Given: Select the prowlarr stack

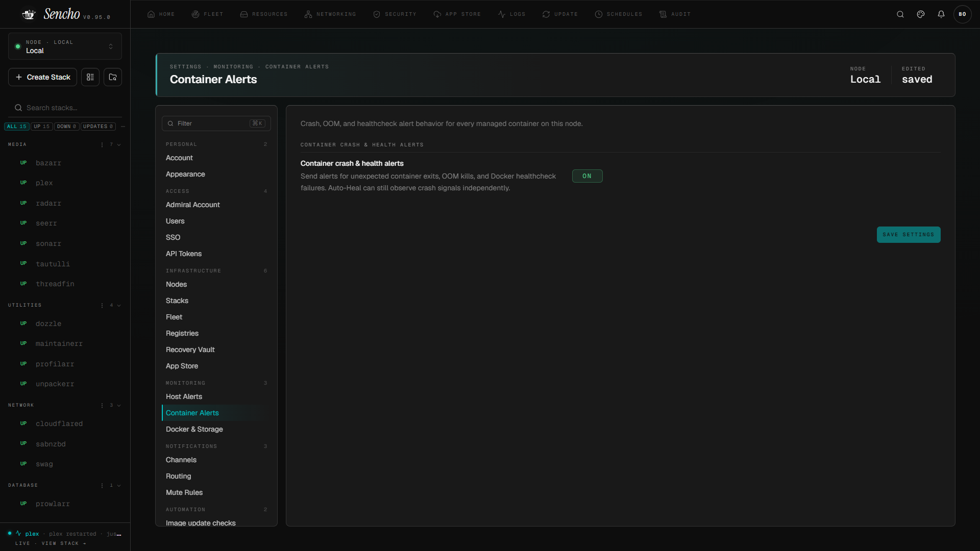Looking at the screenshot, I should click(65, 504).
